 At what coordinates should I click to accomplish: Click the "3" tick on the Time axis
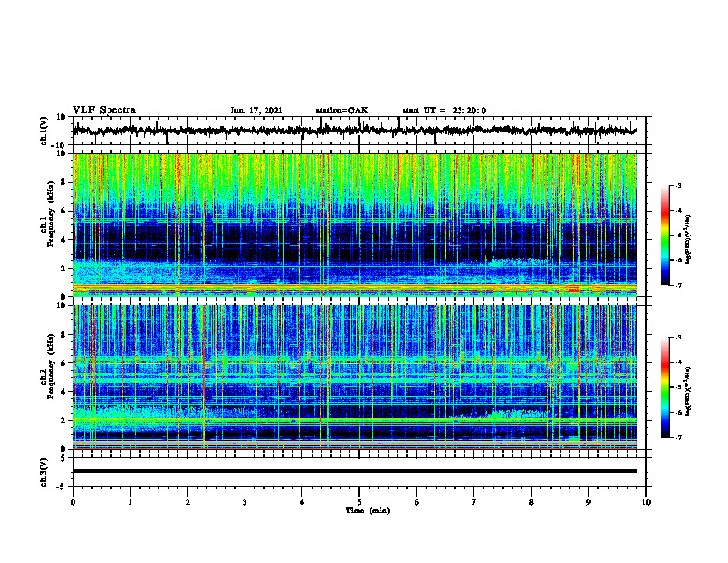point(245,502)
